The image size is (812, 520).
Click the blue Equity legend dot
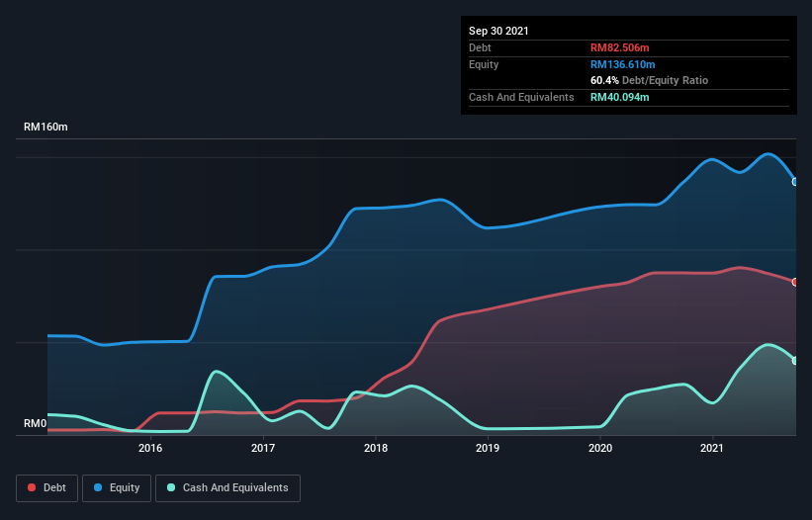[98, 487]
